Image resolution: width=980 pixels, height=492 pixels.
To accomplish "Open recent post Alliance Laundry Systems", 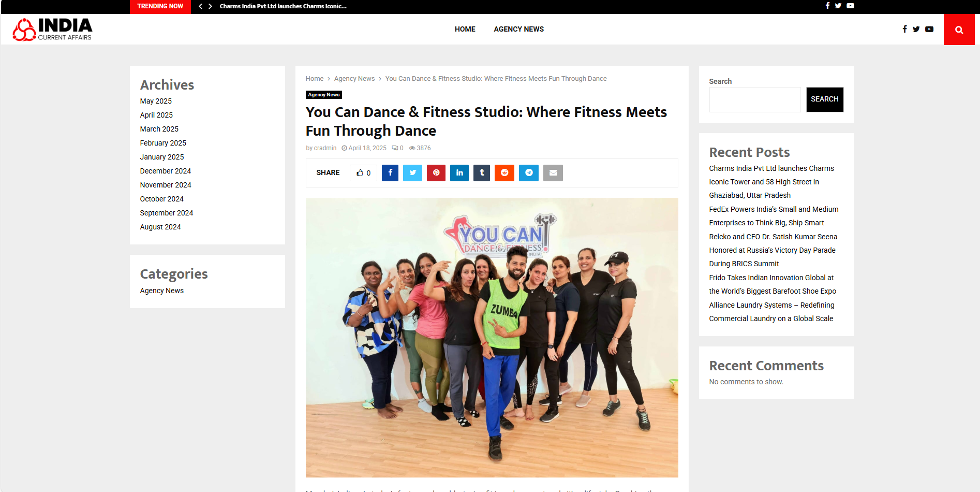I will [771, 312].
